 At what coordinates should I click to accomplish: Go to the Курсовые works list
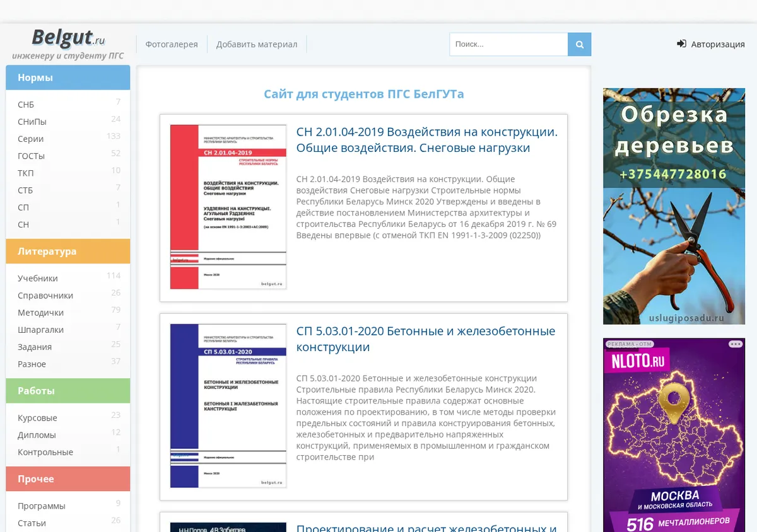tap(37, 418)
